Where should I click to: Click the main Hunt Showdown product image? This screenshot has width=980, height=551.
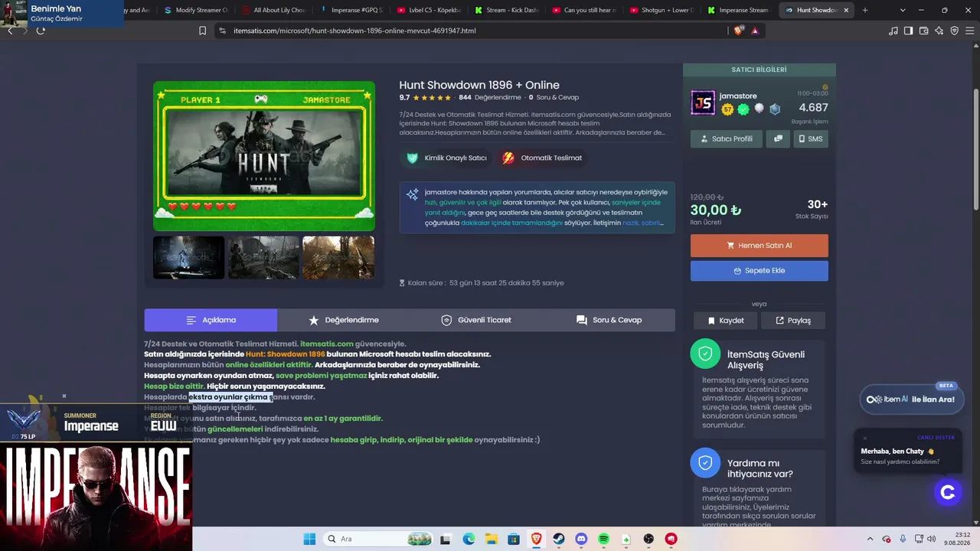(x=264, y=156)
